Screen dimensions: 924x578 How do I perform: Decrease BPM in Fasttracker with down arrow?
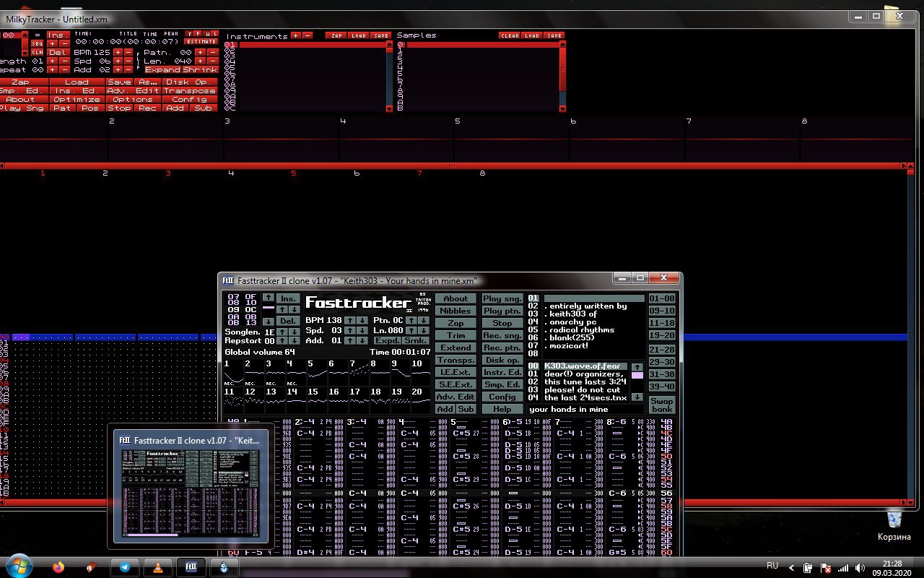click(x=362, y=321)
